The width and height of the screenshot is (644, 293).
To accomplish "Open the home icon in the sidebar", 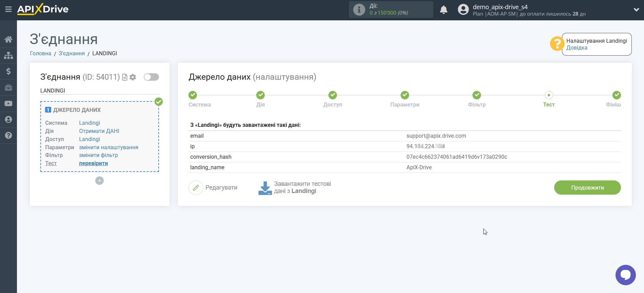I will coord(8,39).
